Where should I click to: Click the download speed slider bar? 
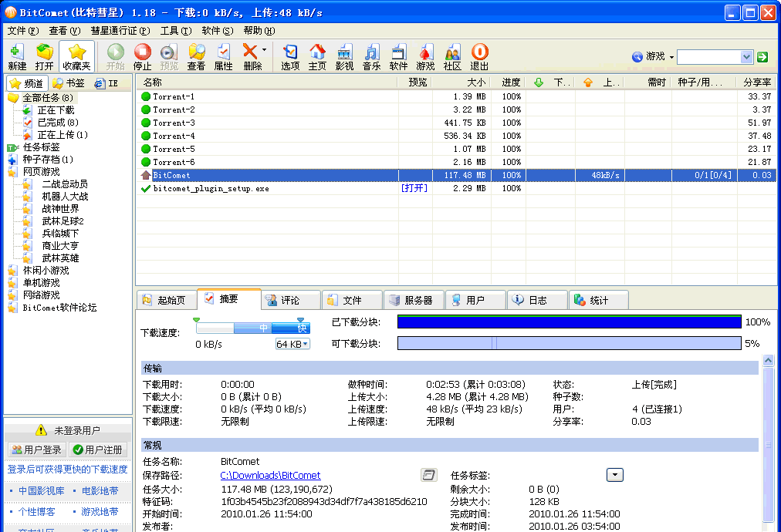(252, 328)
